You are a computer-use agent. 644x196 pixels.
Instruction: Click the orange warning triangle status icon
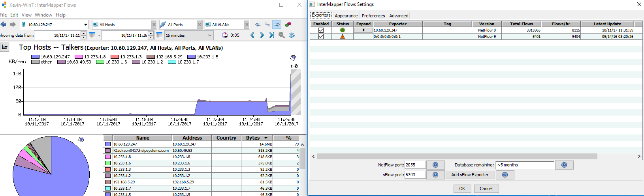(343, 36)
